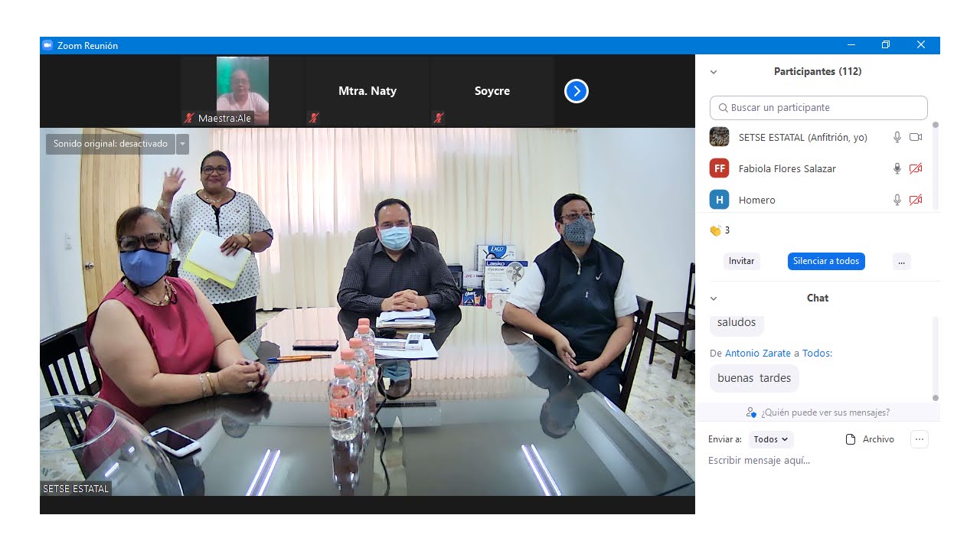Screen dimensions: 980x551
Task: Open the Enviar a Todos dropdown
Action: point(770,439)
